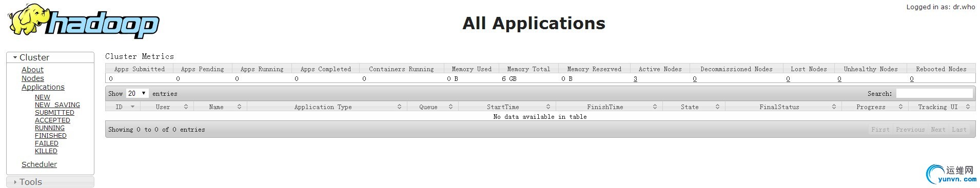Sort table by Application Type column
The image size is (980, 188).
[327, 107]
